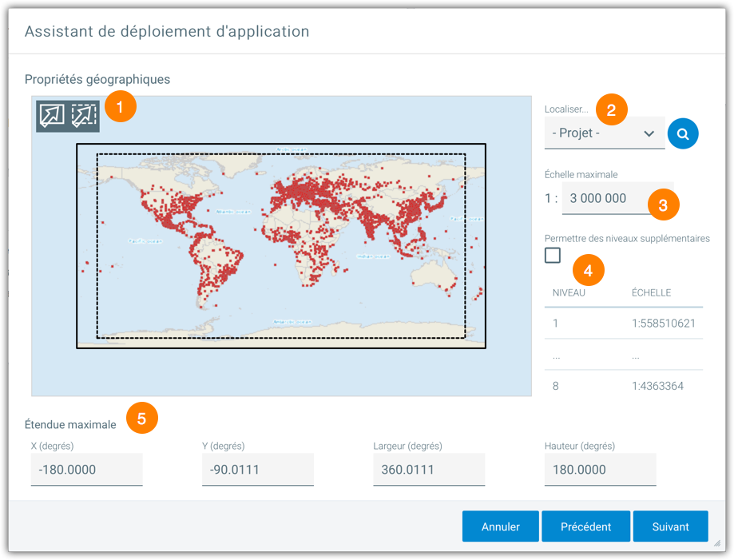Go back with the Précédent button
The height and width of the screenshot is (560, 734).
pos(585,526)
